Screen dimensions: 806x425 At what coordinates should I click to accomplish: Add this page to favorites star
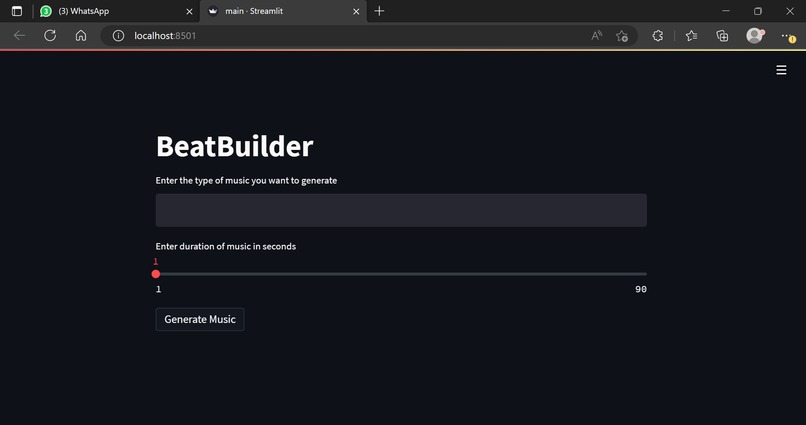pos(622,35)
